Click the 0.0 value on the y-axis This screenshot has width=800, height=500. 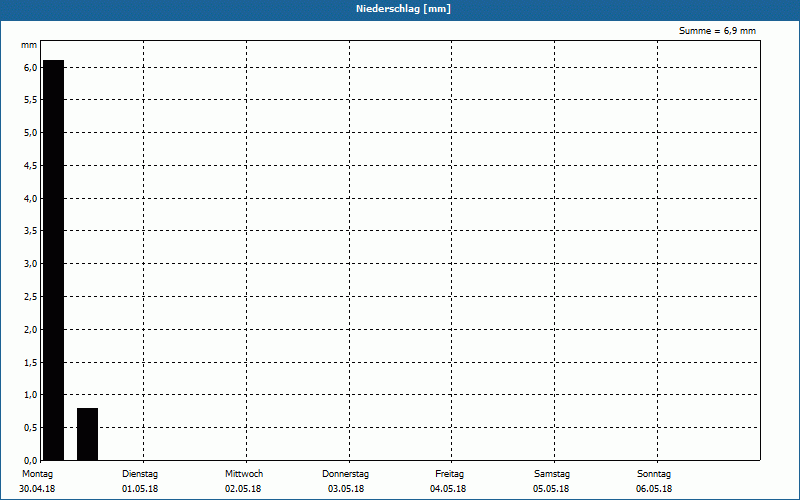[x=30, y=460]
